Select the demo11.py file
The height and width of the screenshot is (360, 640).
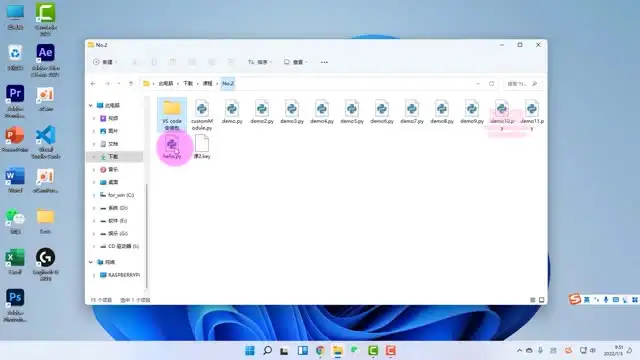[532, 115]
